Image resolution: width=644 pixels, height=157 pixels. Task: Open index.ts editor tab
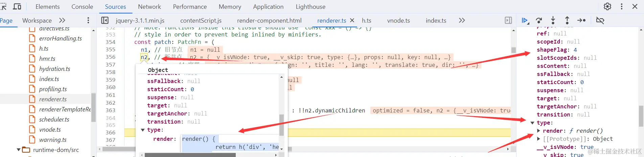tap(436, 20)
